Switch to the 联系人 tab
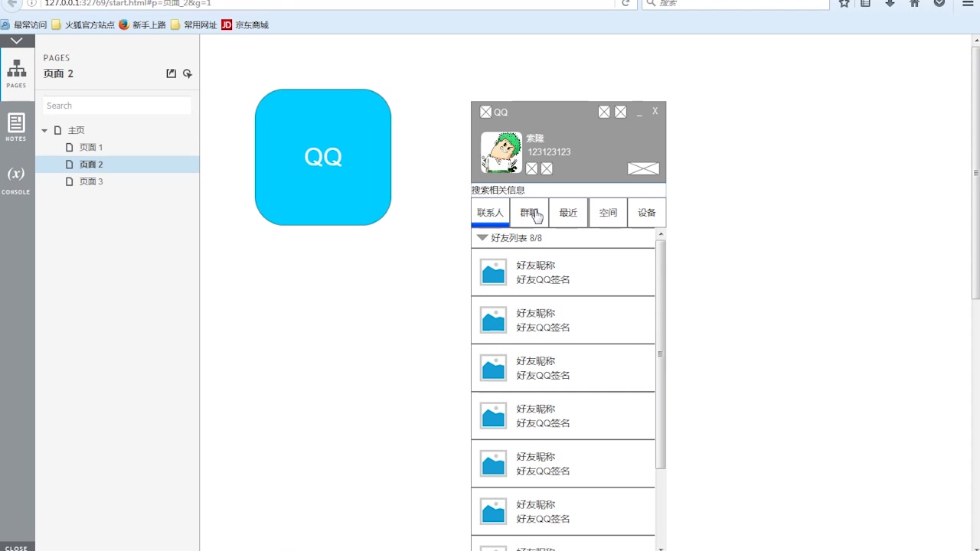 (x=490, y=213)
